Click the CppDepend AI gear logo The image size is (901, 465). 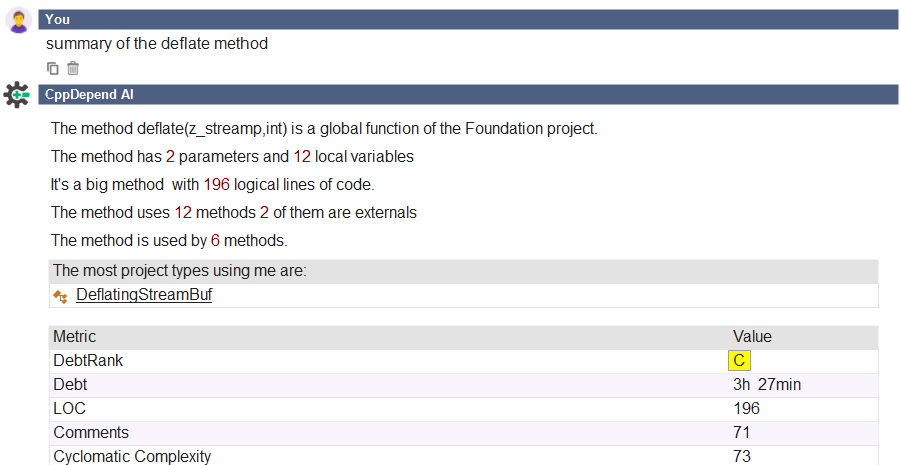(17, 94)
